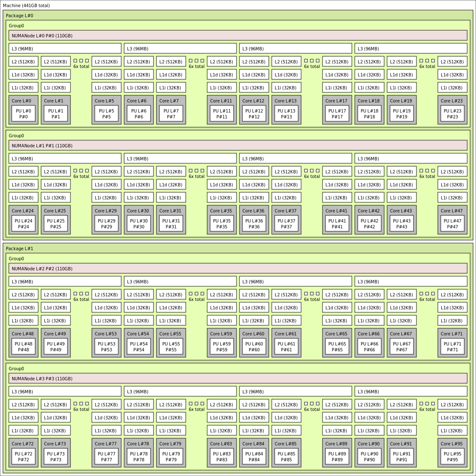The height and width of the screenshot is (476, 476).
Task: Select Core L#48 in NUMANode L#2
Action: pos(23,334)
